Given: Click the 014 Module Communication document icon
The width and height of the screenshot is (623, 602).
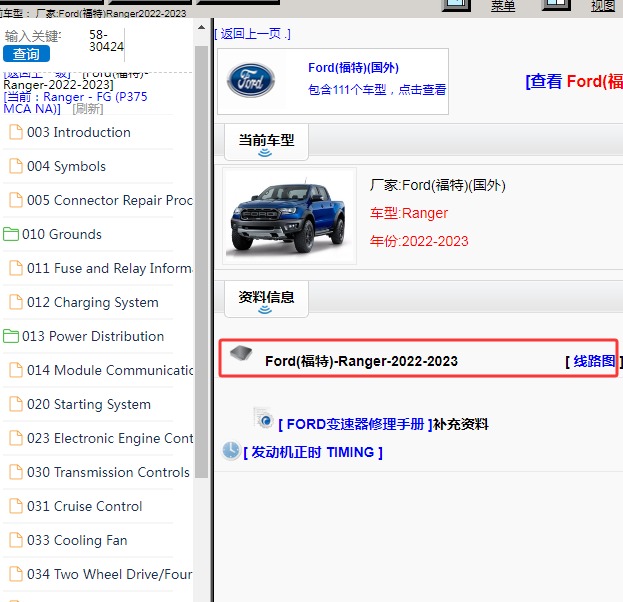Looking at the screenshot, I should (x=16, y=370).
